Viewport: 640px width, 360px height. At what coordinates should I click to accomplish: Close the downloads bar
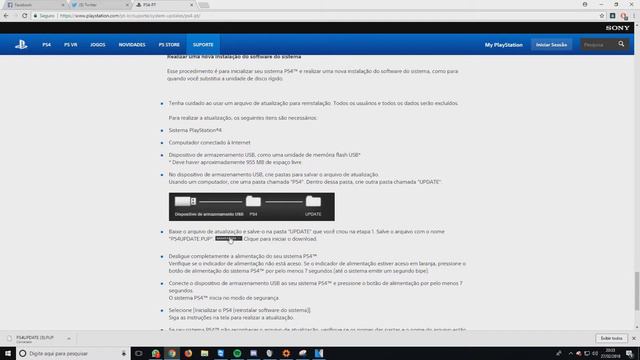[x=633, y=338]
